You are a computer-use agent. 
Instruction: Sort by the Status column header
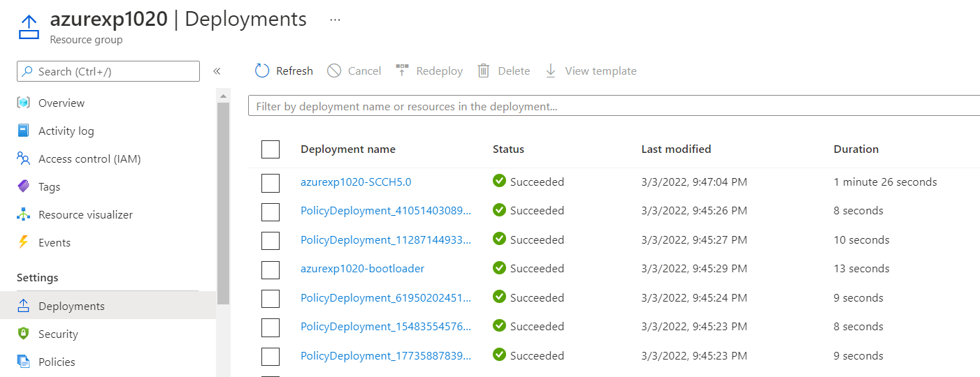(x=508, y=149)
